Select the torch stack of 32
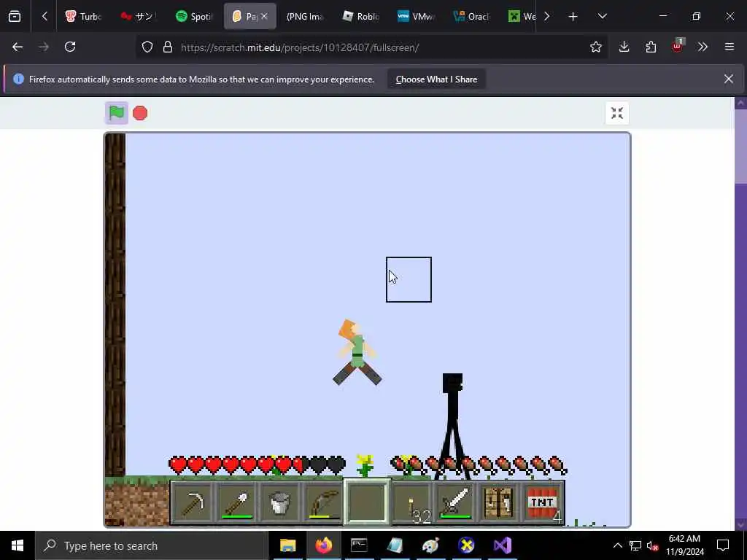The height and width of the screenshot is (560, 747). (x=413, y=502)
